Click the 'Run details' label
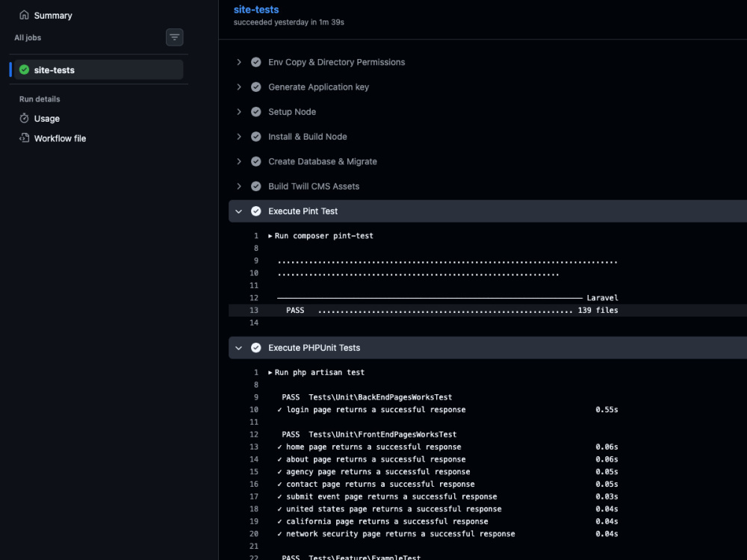The height and width of the screenshot is (560, 747). [x=40, y=99]
